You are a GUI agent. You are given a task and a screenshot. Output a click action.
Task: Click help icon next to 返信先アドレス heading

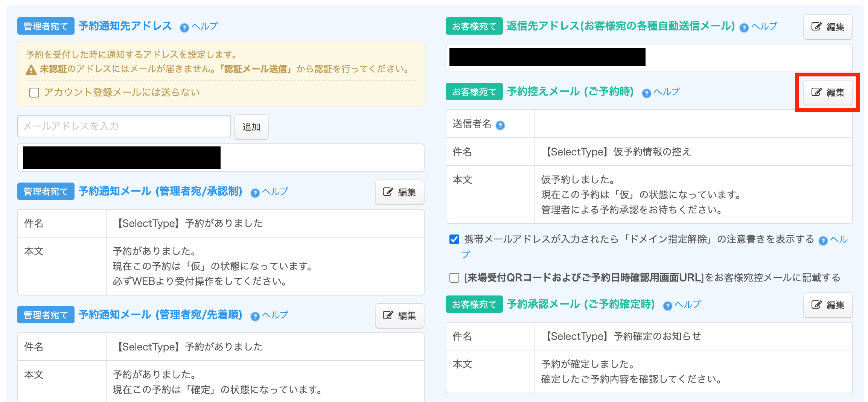744,27
